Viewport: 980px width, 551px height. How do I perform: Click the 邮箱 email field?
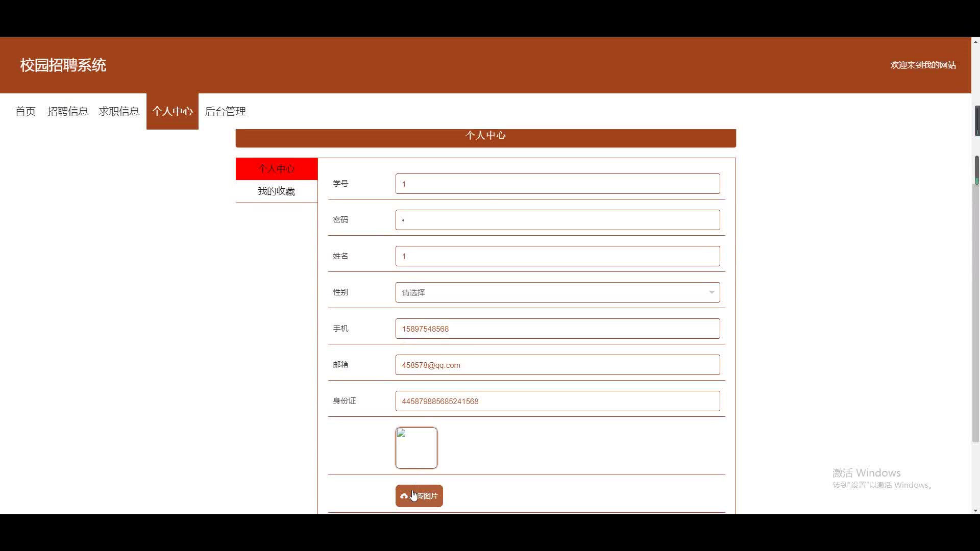[557, 365]
